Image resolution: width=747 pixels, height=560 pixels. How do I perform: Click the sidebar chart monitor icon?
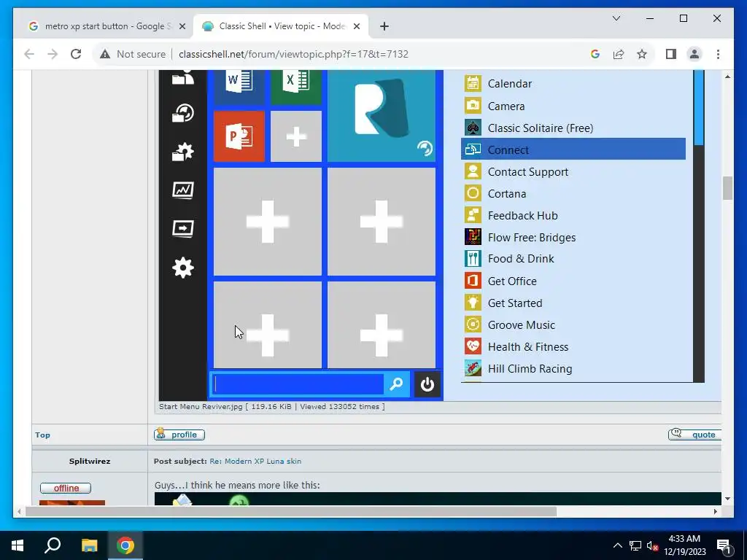[183, 190]
